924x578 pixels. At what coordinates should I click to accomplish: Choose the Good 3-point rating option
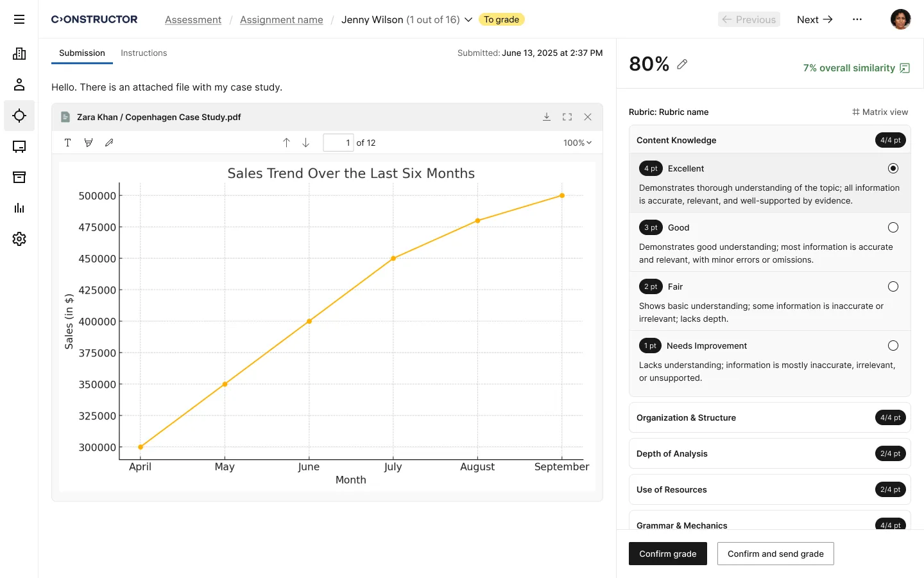tap(893, 227)
